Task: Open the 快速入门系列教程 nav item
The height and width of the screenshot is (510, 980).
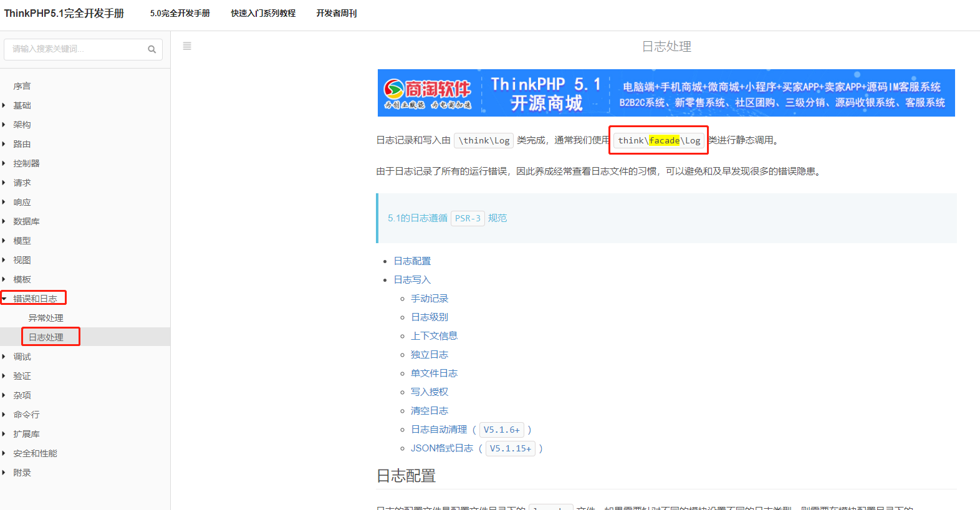Action: point(263,13)
